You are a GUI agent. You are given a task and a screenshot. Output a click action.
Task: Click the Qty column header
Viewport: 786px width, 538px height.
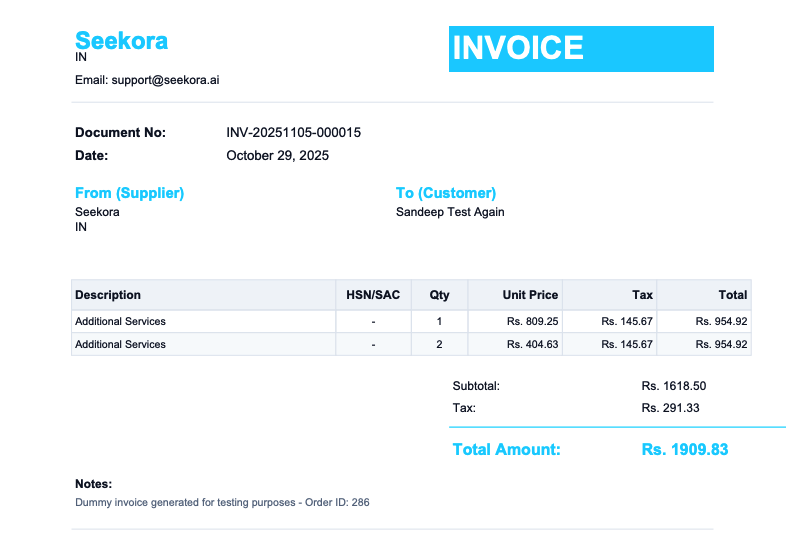tap(439, 295)
